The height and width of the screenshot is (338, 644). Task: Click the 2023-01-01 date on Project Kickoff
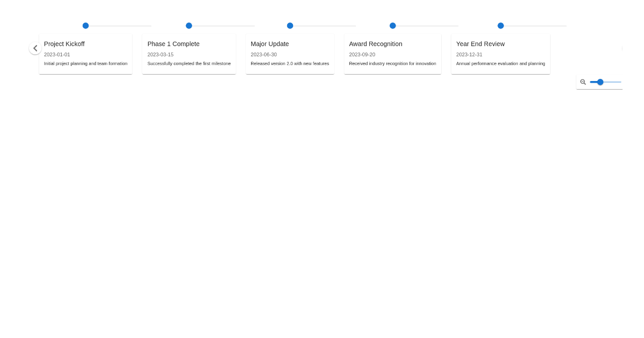tap(57, 55)
